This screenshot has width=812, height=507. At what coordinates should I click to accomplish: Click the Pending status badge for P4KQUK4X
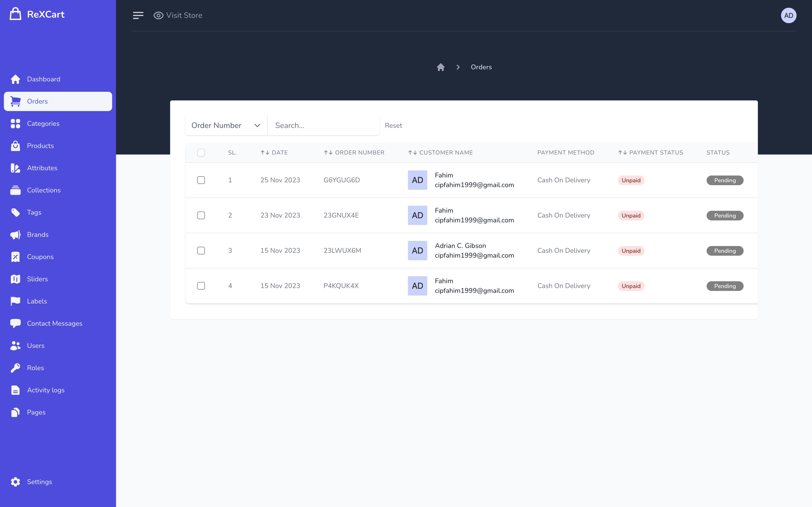click(x=725, y=286)
